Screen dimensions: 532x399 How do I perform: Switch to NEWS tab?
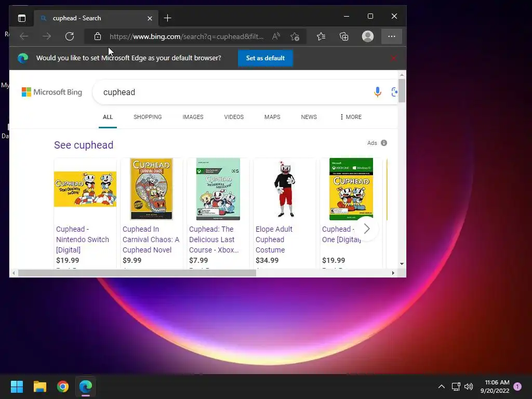(309, 117)
